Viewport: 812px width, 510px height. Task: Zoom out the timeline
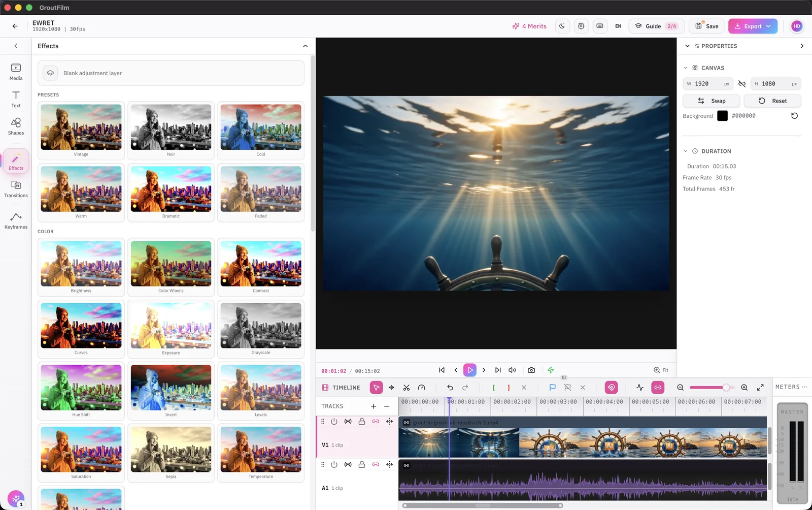680,388
